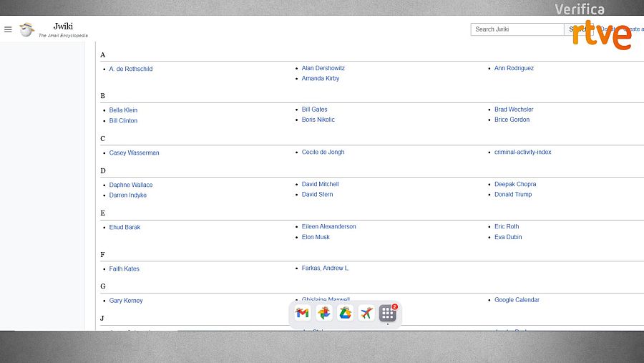Open the hamburger sidebar menu

[8, 29]
